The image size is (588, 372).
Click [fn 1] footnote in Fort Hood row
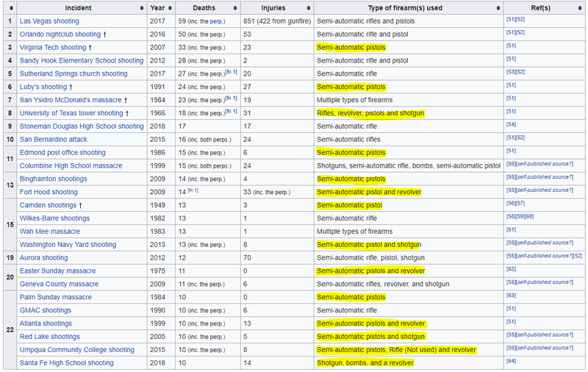pyautogui.click(x=193, y=190)
